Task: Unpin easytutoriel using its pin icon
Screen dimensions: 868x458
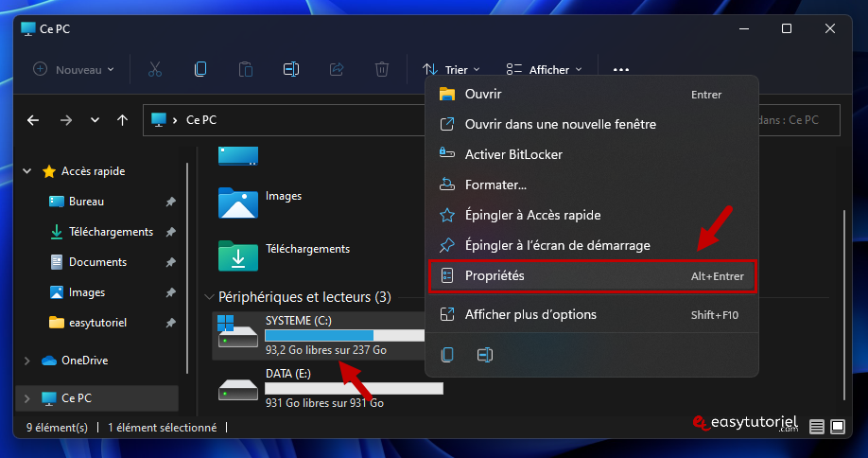Action: tap(170, 323)
